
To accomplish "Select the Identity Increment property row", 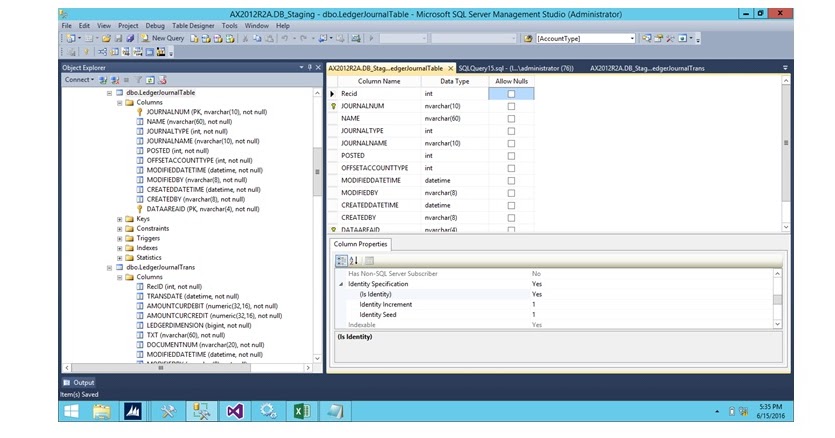I will (x=555, y=304).
